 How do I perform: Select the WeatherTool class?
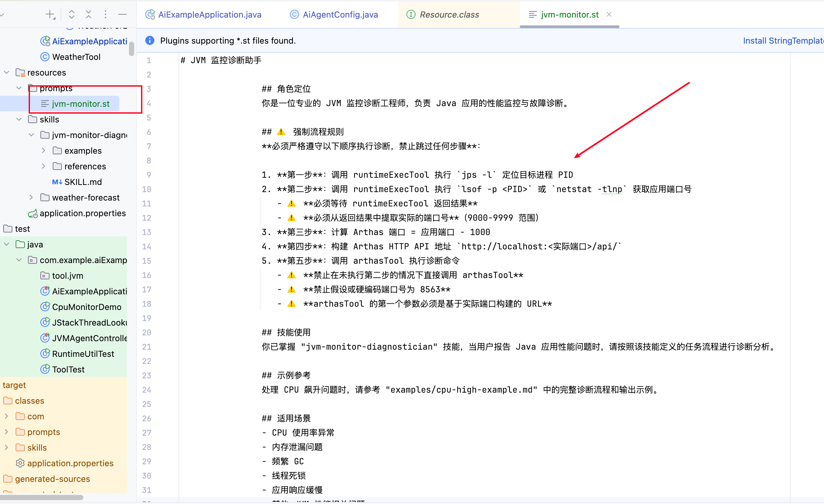pyautogui.click(x=76, y=57)
